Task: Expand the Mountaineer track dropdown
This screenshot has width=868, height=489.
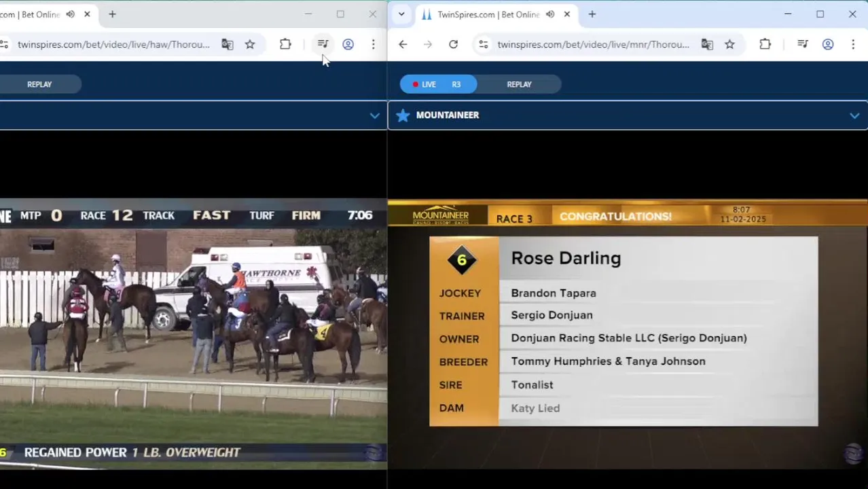Action: [854, 115]
